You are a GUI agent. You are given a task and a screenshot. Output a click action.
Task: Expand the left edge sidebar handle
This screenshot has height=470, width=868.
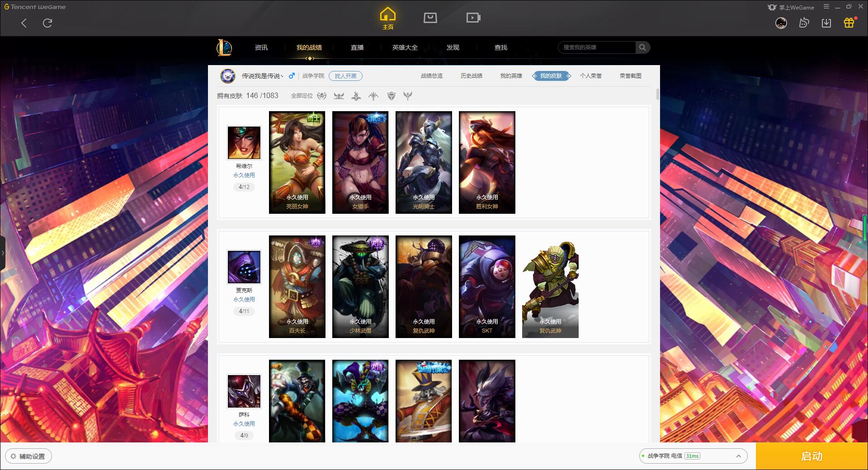pos(2,253)
